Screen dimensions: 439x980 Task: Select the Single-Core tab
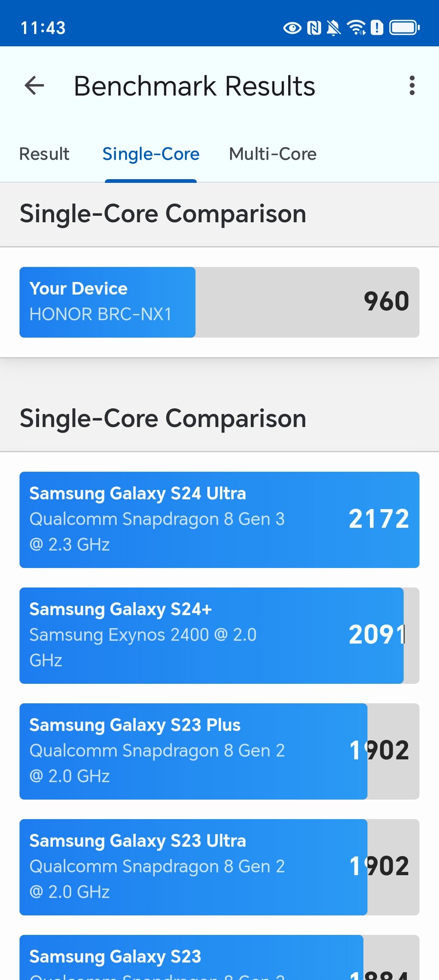point(151,154)
